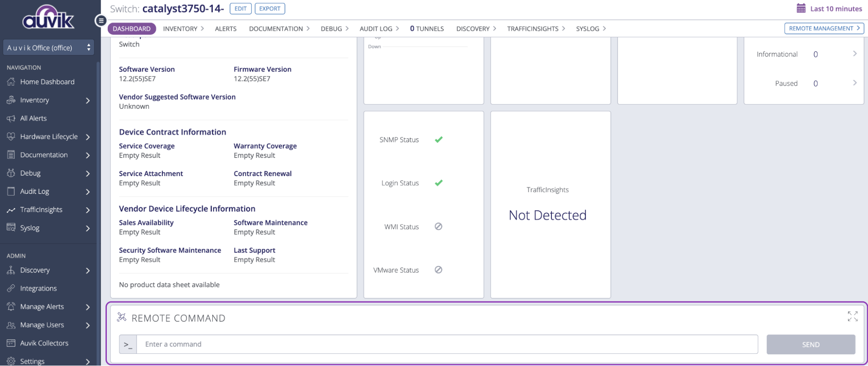Image resolution: width=868 pixels, height=366 pixels.
Task: Click the Vendor Device Lifecycle Information heading
Action: tap(187, 209)
